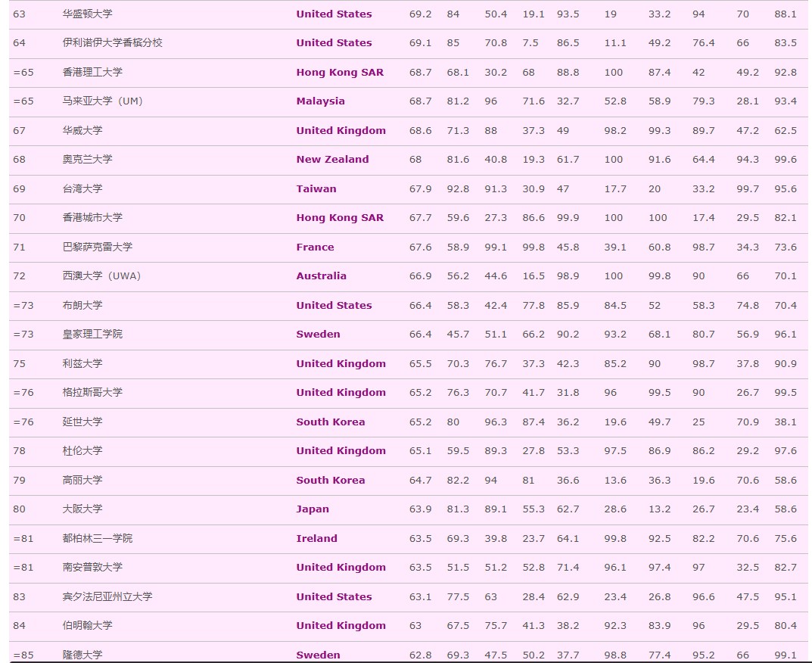The height and width of the screenshot is (663, 812).
Task: Click 华盛顿大学 university name
Action: (x=87, y=14)
